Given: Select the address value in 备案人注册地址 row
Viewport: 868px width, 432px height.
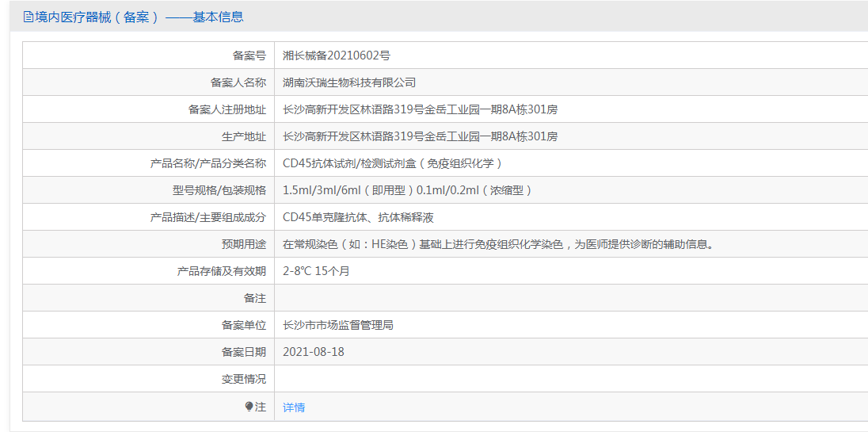Looking at the screenshot, I should [421, 109].
